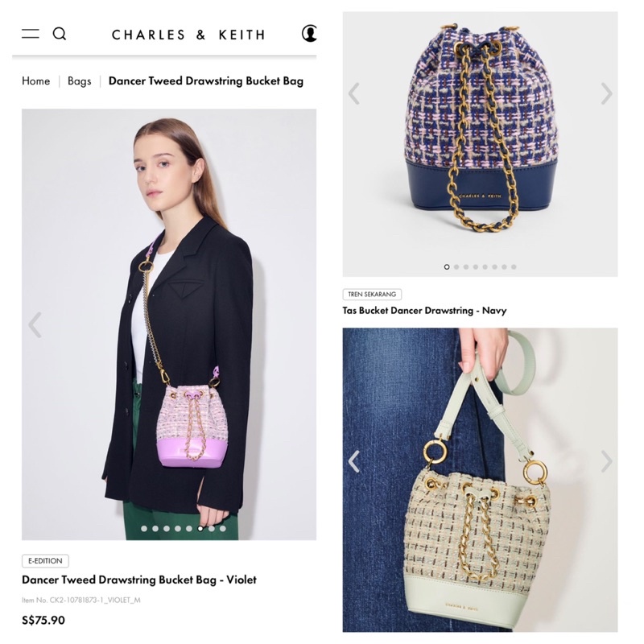644x644 pixels.
Task: Open the navy tweed bucket bag image
Action: pos(480,144)
